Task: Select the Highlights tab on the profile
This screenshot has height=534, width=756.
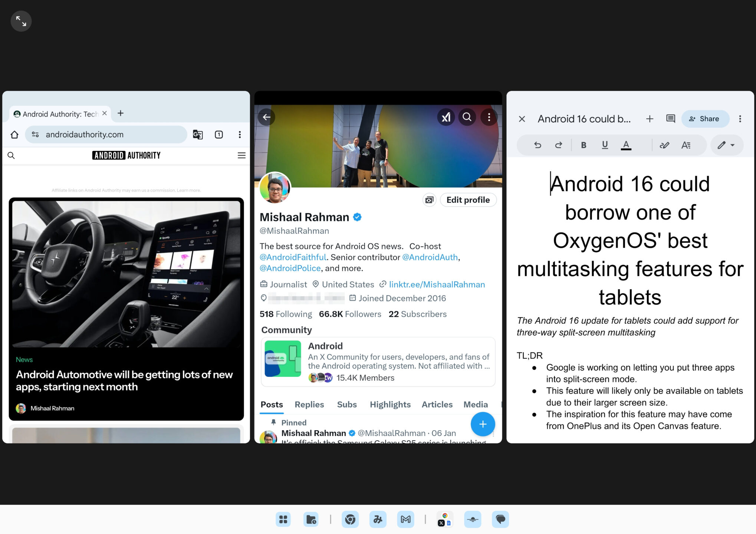Action: tap(390, 405)
